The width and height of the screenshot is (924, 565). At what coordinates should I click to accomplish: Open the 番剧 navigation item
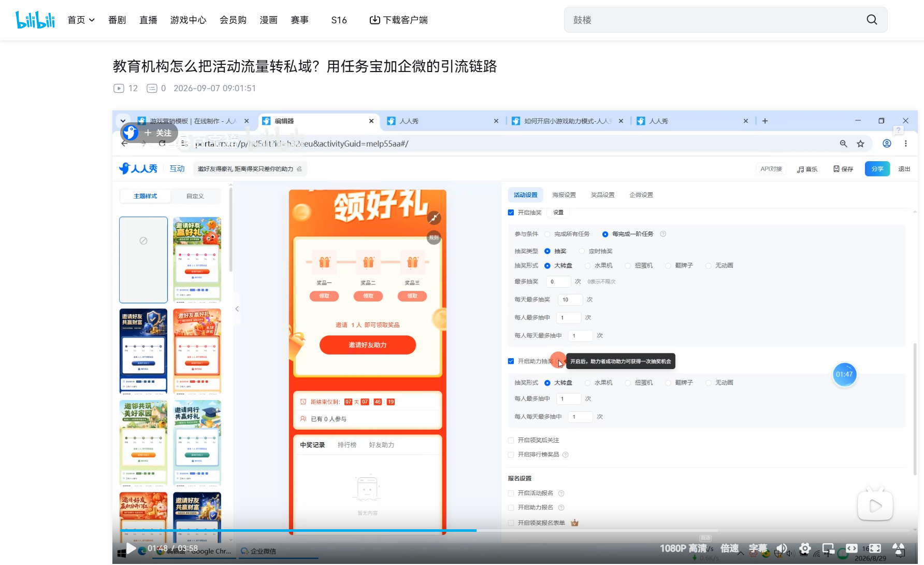pos(117,20)
